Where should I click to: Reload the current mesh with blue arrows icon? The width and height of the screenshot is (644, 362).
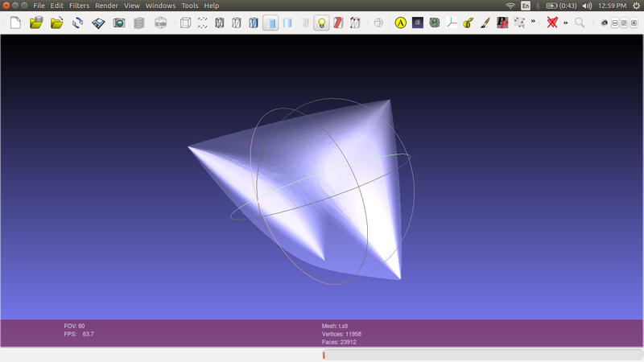pyautogui.click(x=77, y=23)
